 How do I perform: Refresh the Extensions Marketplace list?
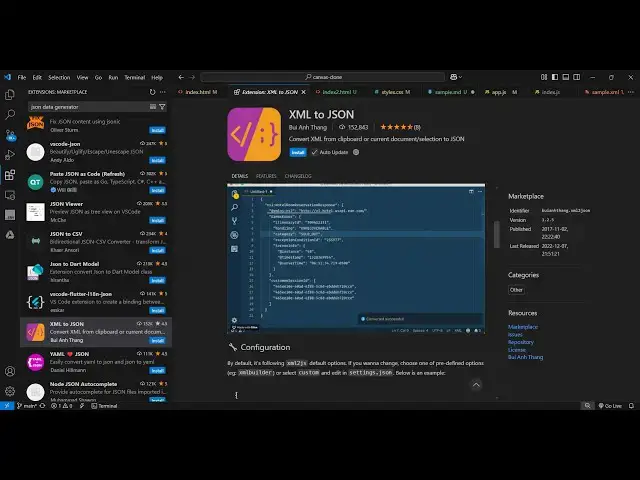point(152,92)
